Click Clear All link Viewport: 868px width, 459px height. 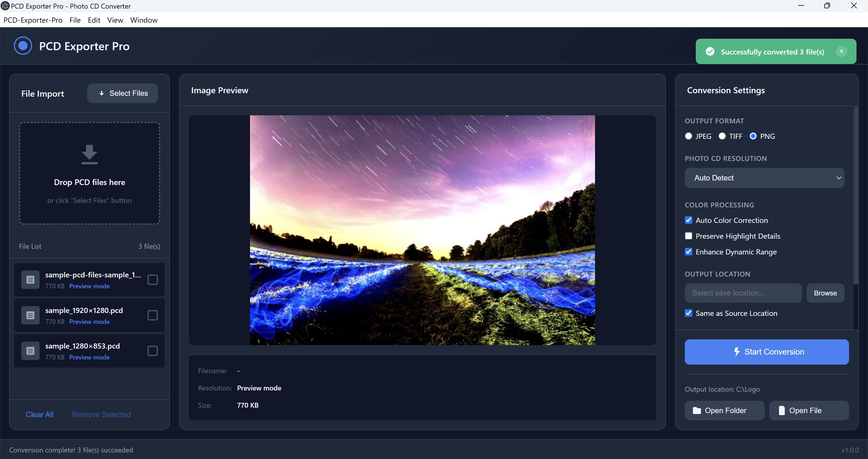click(x=39, y=415)
